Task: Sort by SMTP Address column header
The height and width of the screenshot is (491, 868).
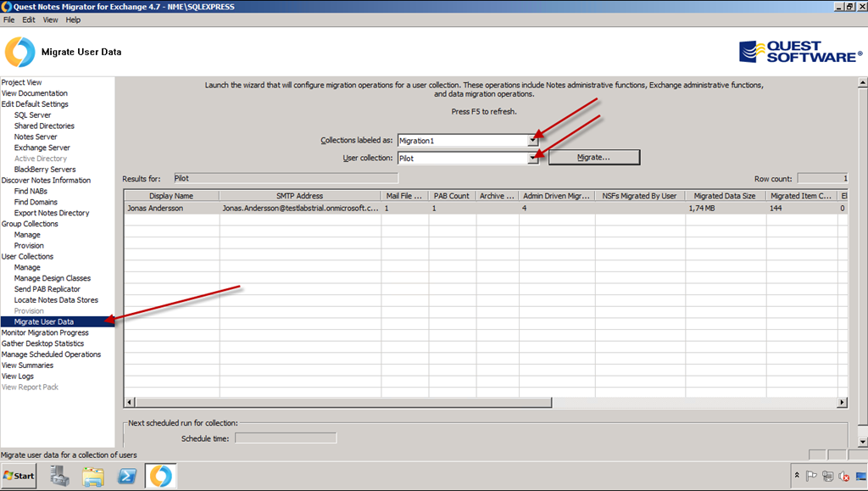Action: pyautogui.click(x=300, y=196)
